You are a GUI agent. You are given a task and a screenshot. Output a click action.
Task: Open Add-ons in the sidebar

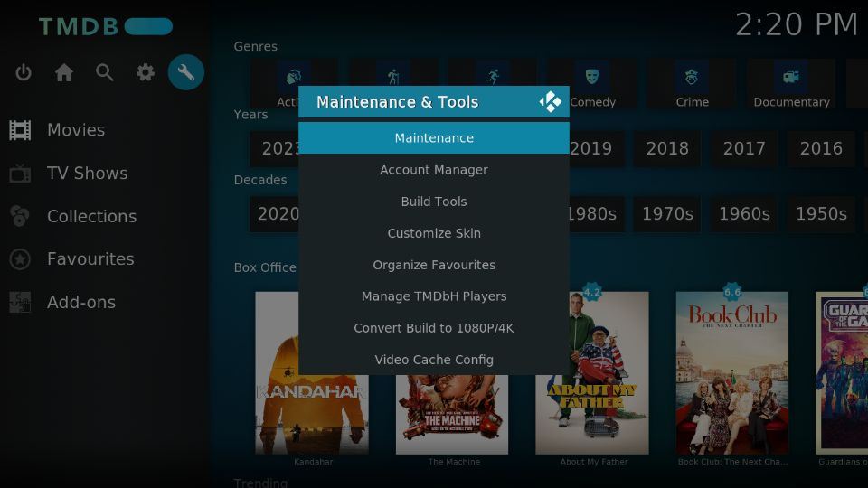81,302
